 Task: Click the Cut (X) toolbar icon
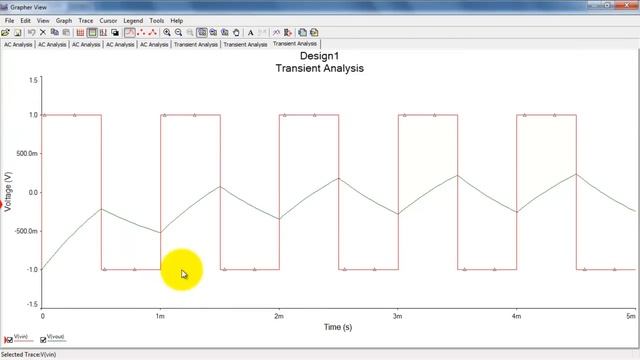[x=43, y=33]
